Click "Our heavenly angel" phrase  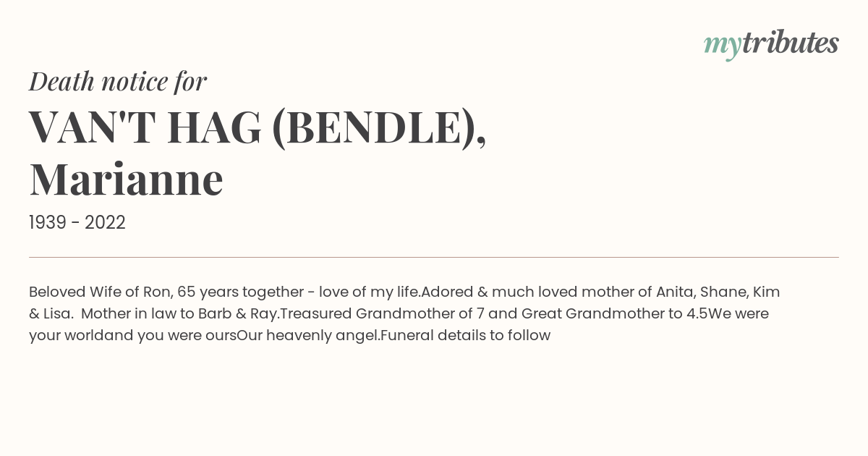coord(307,336)
